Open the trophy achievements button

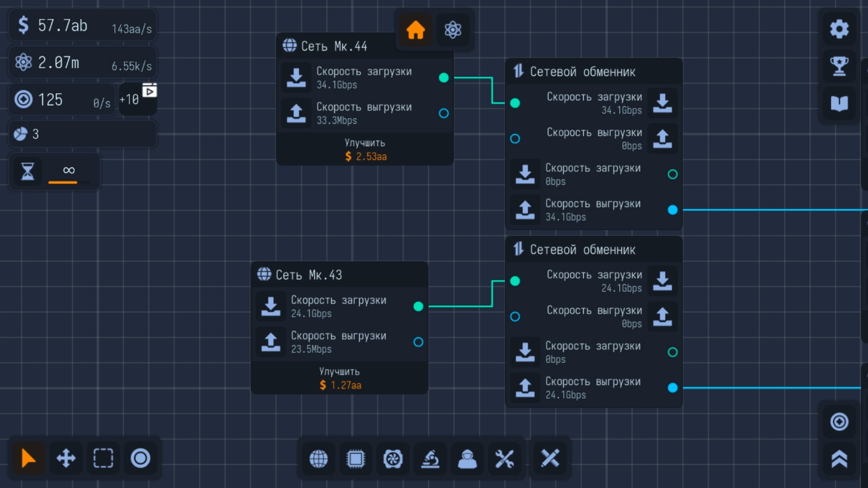839,66
